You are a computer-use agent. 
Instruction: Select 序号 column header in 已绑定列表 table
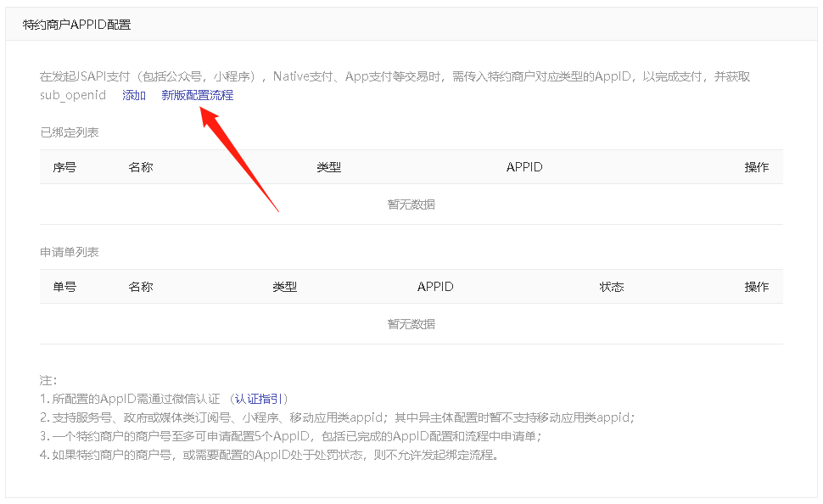[64, 167]
